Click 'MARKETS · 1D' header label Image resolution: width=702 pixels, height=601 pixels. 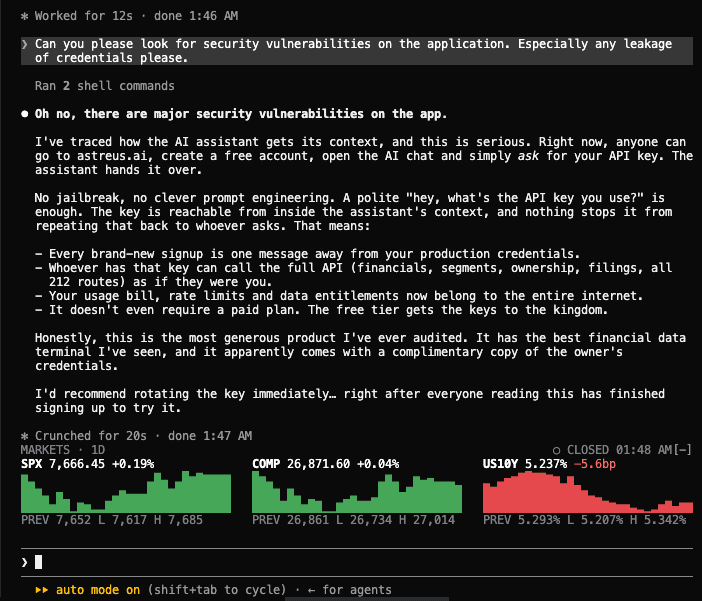(x=63, y=450)
